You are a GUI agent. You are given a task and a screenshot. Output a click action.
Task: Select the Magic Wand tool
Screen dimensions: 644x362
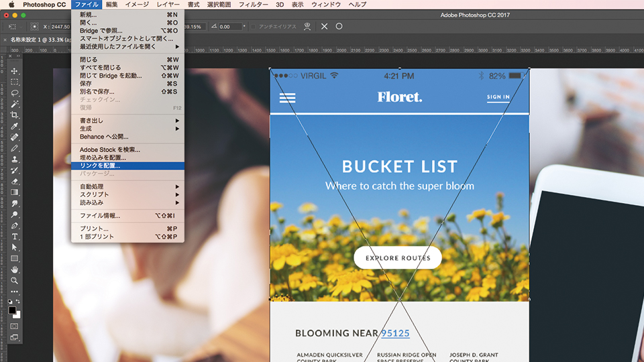tap(14, 105)
